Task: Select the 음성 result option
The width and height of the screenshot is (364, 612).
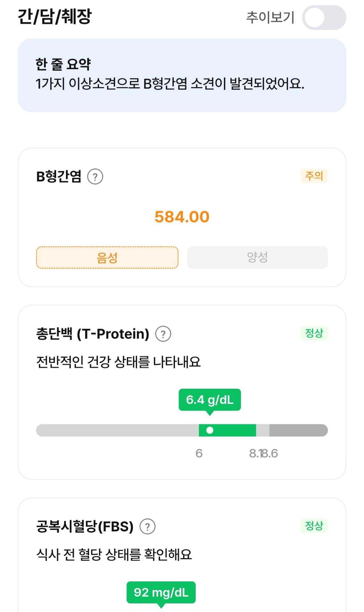Action: (x=107, y=258)
